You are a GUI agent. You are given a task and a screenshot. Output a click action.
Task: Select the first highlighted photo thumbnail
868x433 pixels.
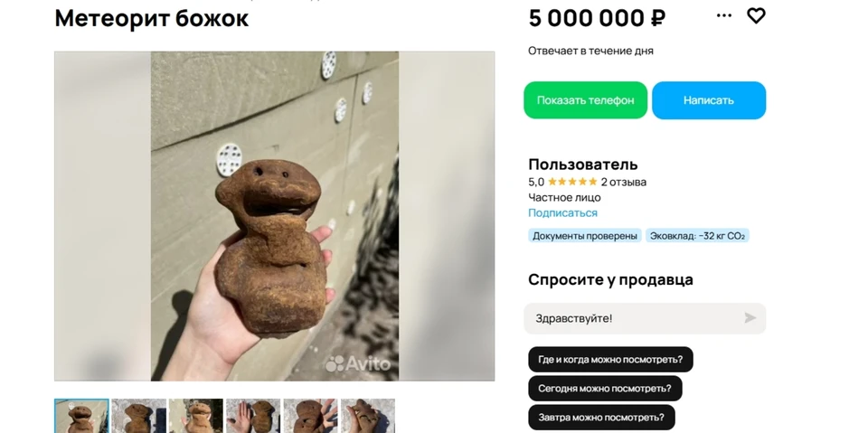pyautogui.click(x=82, y=416)
